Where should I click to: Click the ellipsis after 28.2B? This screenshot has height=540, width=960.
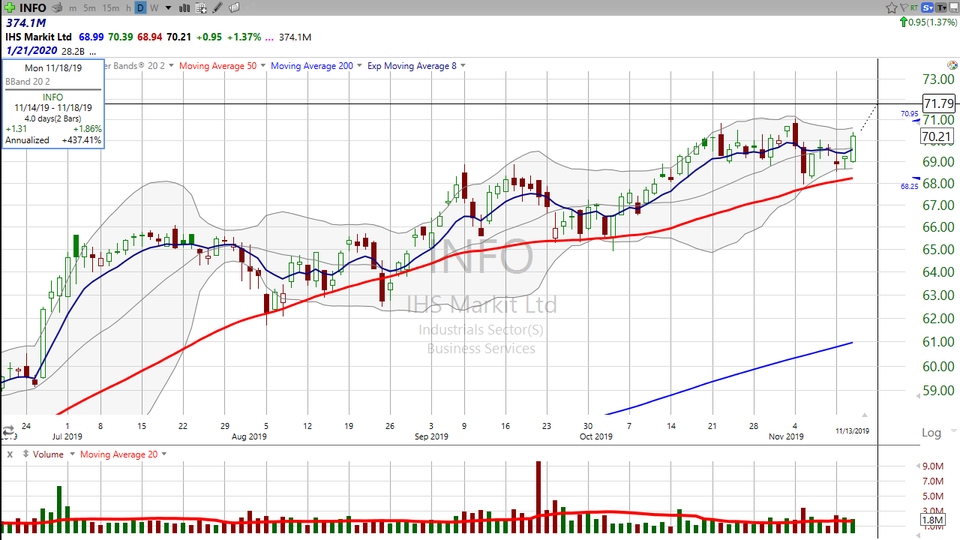(92, 52)
